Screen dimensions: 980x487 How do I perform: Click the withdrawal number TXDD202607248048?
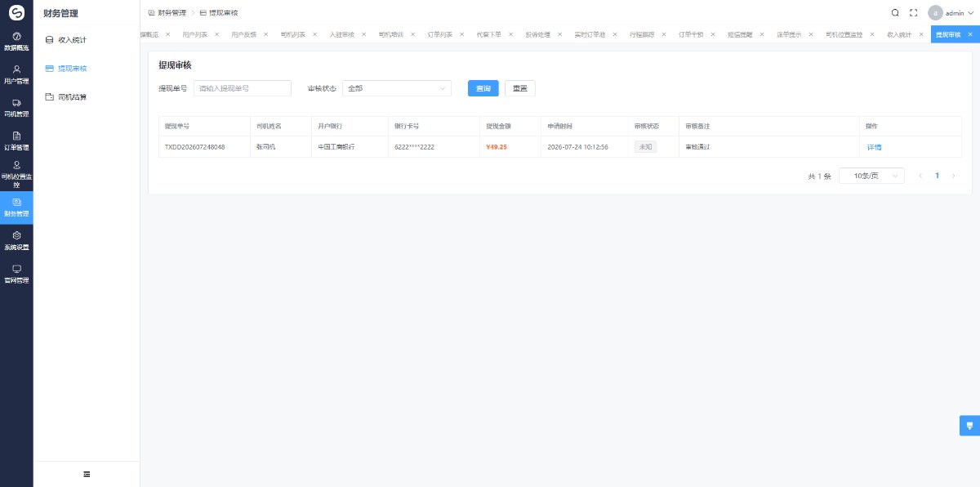point(194,147)
